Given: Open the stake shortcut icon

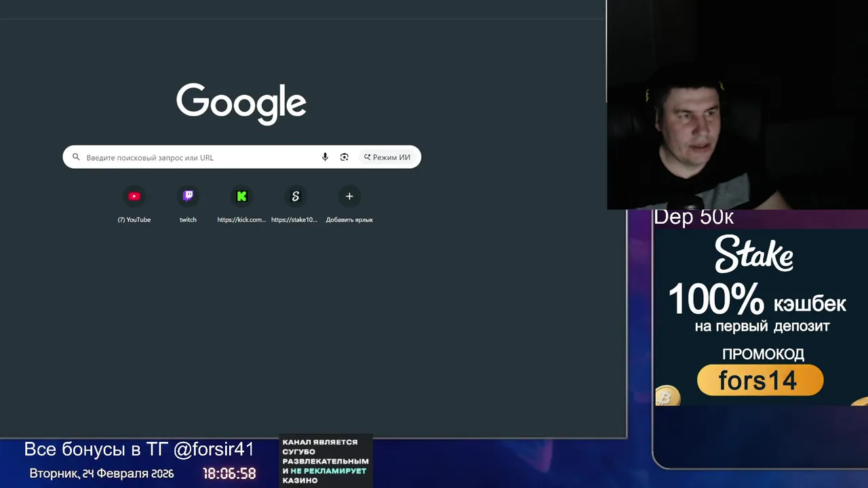Looking at the screenshot, I should click(295, 197).
